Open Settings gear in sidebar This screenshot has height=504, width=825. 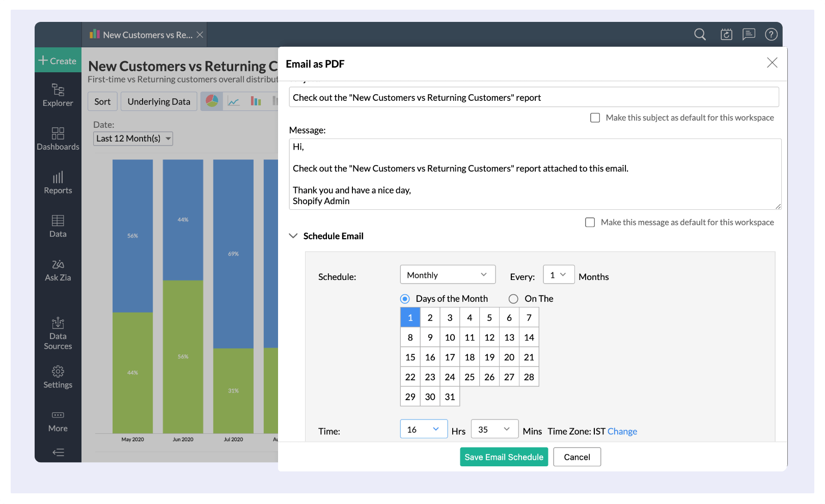tap(58, 377)
